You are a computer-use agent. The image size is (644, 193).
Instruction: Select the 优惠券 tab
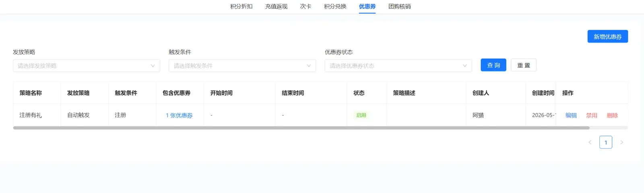click(367, 6)
